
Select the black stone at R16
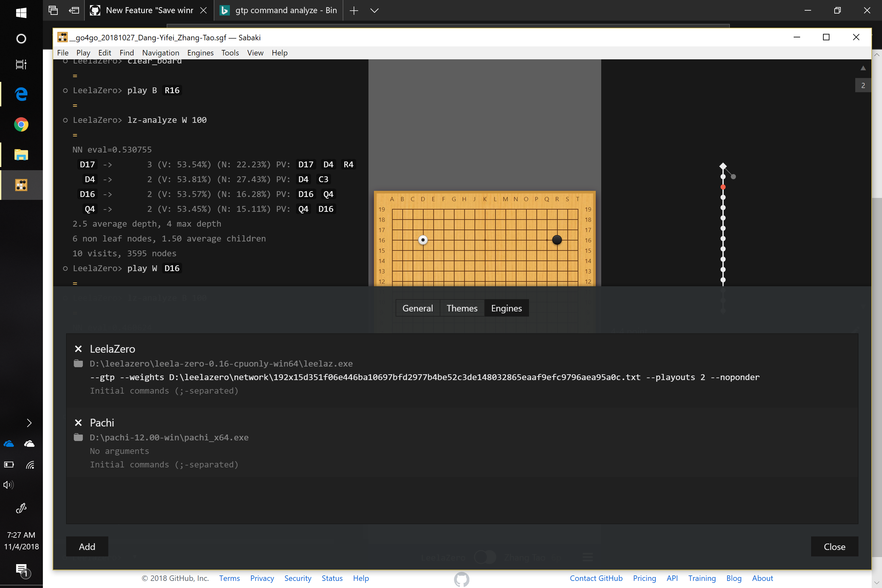coord(557,240)
